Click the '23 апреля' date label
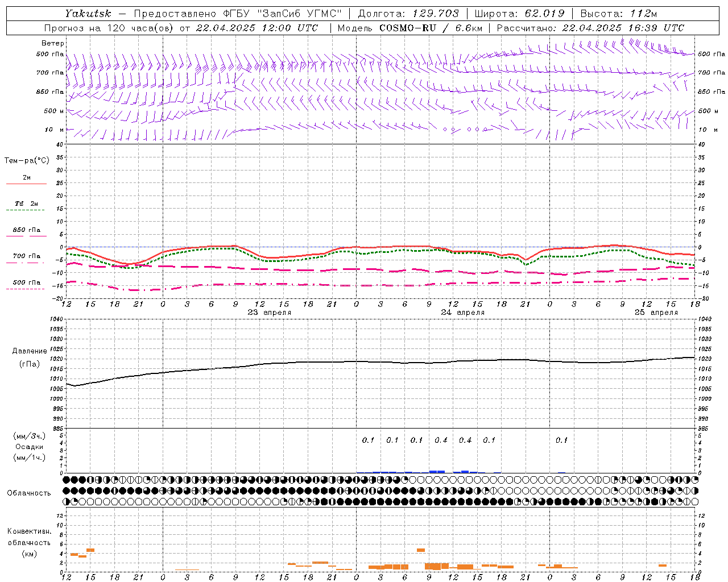 pyautogui.click(x=270, y=313)
